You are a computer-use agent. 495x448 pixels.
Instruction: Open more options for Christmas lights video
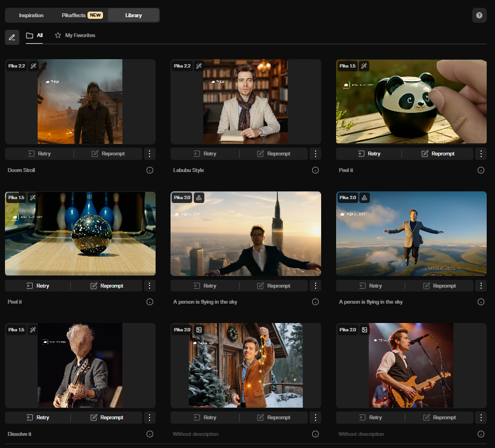[x=315, y=418]
